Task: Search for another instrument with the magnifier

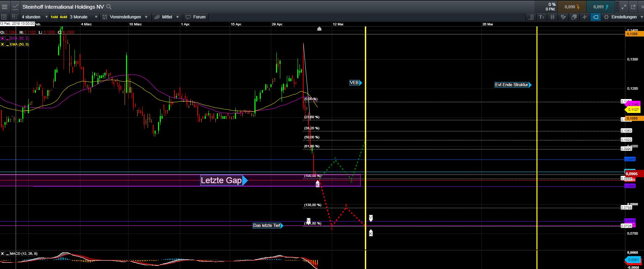Action: [109, 7]
